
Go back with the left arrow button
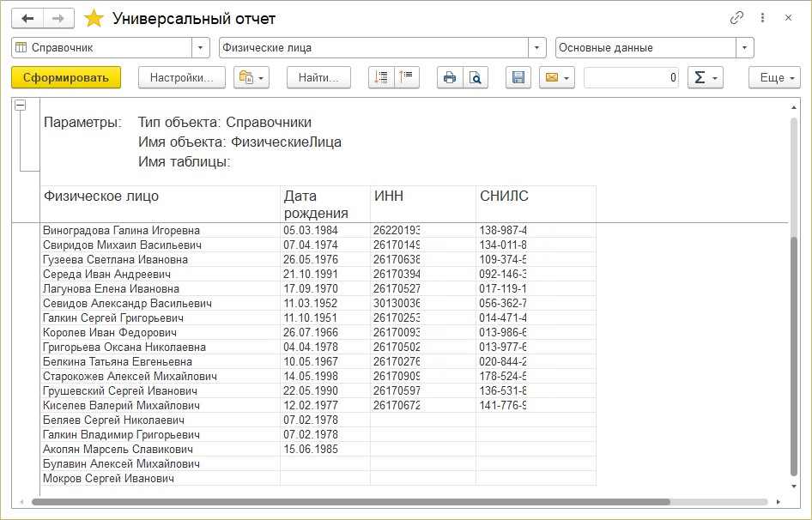pos(27,19)
